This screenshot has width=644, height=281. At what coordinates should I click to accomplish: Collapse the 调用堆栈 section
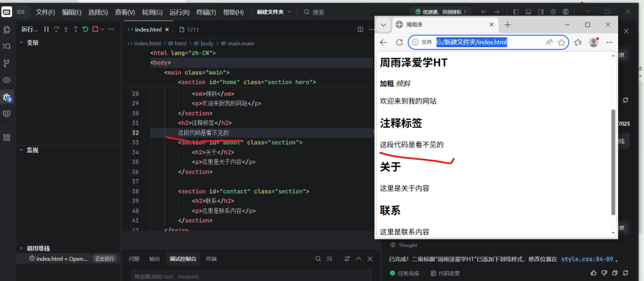21,248
